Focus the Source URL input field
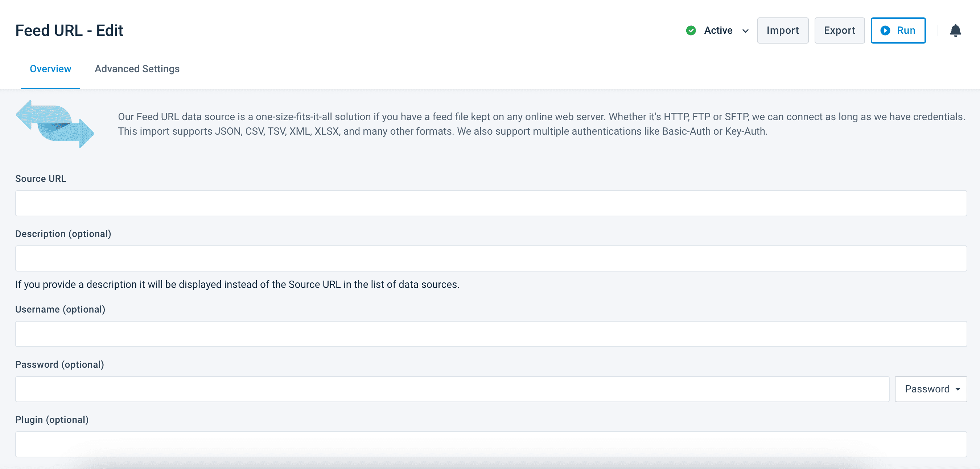This screenshot has height=469, width=980. (491, 203)
